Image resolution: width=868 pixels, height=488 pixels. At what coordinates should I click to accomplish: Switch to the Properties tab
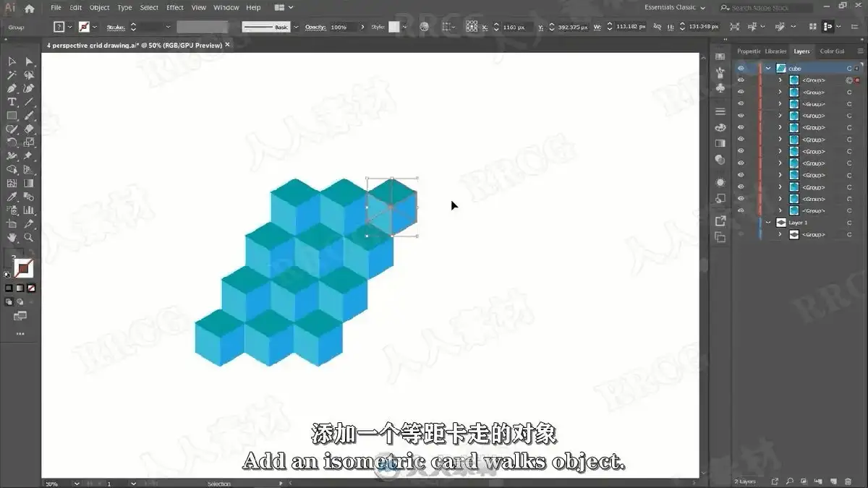749,51
